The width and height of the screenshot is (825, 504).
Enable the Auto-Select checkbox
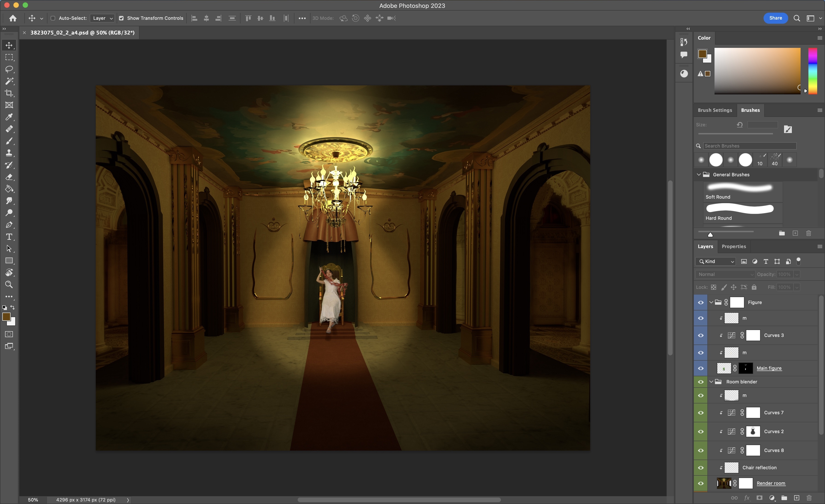coord(53,18)
